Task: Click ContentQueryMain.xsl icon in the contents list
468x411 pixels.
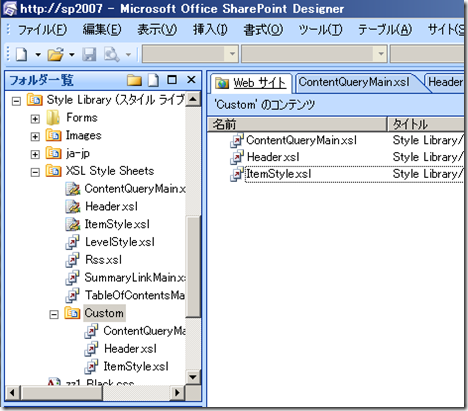Action: (237, 140)
